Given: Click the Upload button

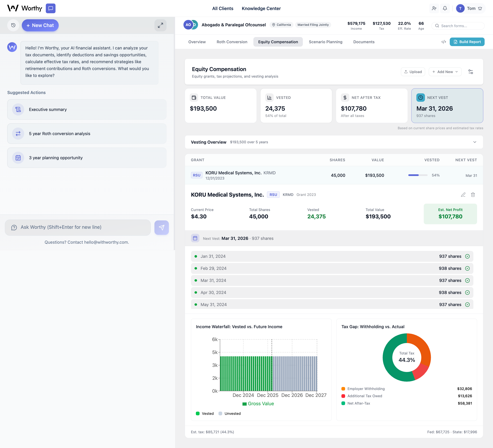Looking at the screenshot, I should (x=413, y=72).
